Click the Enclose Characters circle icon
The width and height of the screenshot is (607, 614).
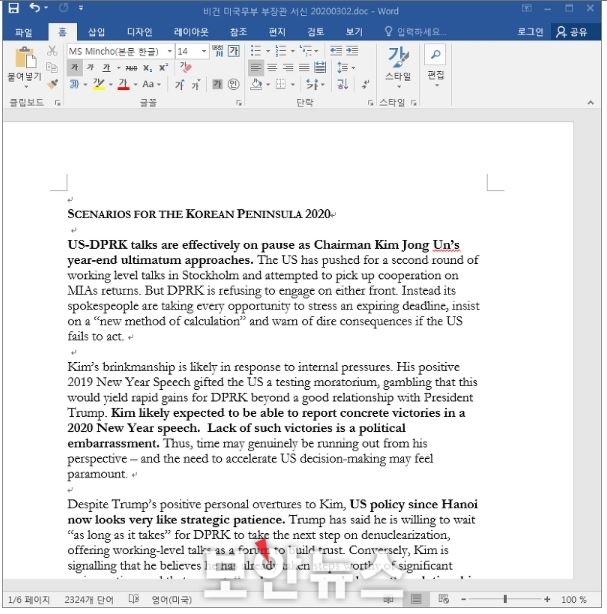click(233, 84)
